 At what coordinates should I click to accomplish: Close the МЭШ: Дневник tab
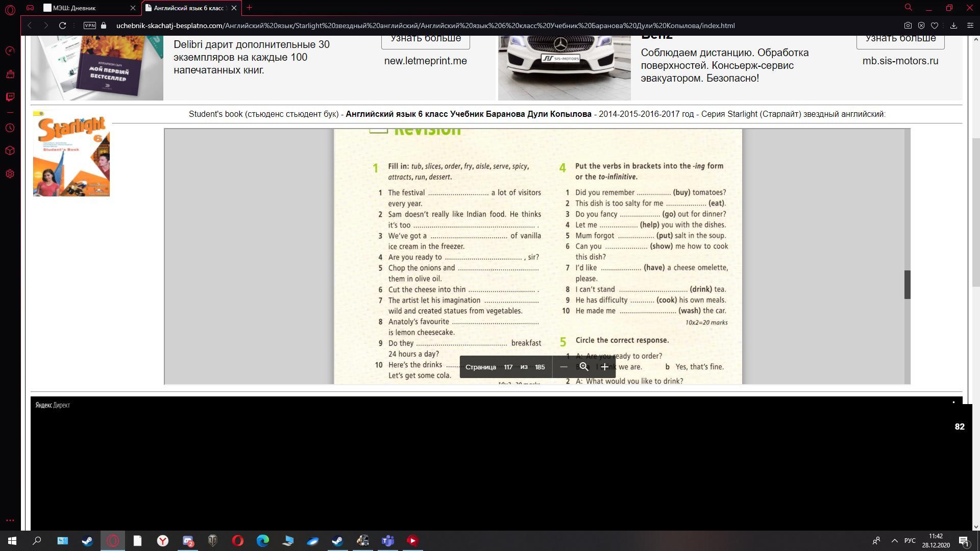pos(133,8)
